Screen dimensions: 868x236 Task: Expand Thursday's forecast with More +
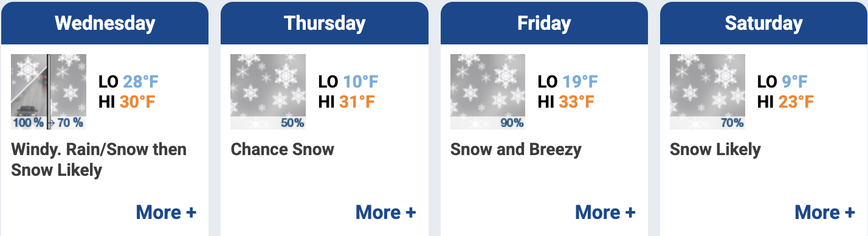385,212
